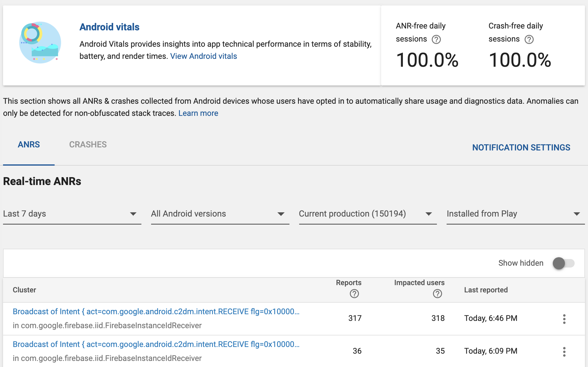Switch to the CRASHES tab
Viewport: 588px width, 367px height.
point(88,145)
